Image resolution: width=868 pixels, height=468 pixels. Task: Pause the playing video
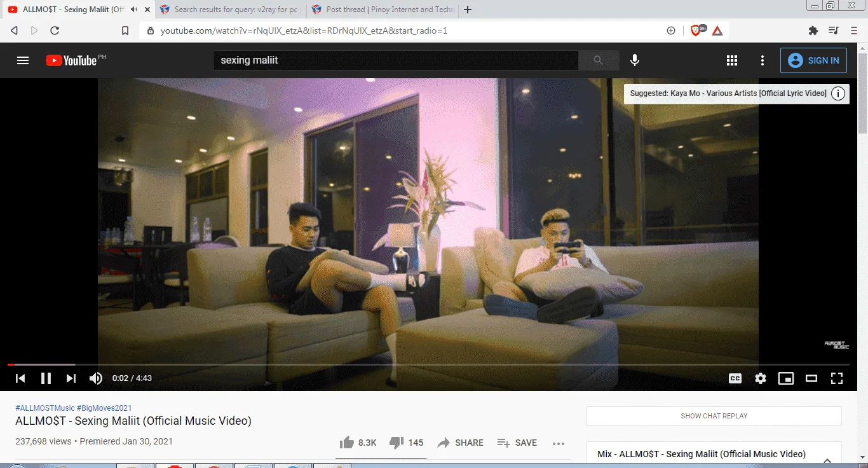click(46, 378)
